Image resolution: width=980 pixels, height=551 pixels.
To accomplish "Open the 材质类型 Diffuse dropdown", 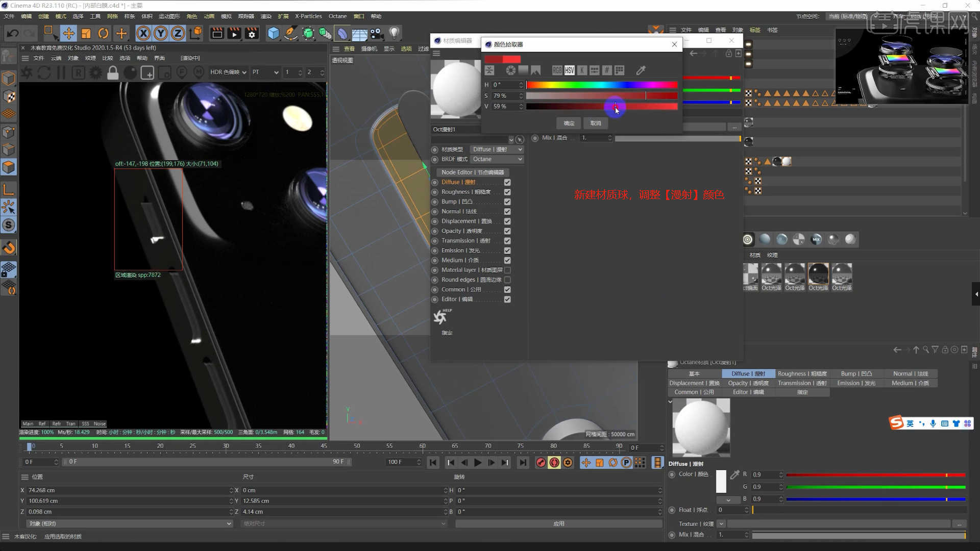I will pos(497,149).
